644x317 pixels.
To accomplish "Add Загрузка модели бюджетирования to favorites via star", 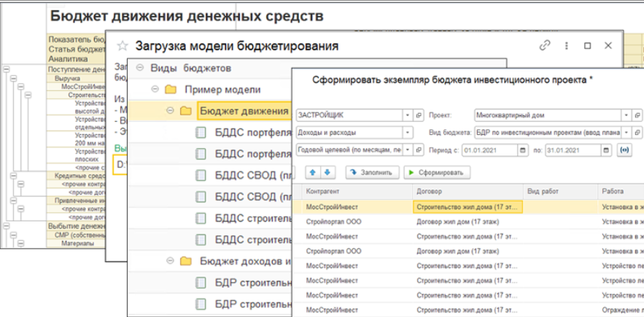I will point(123,45).
